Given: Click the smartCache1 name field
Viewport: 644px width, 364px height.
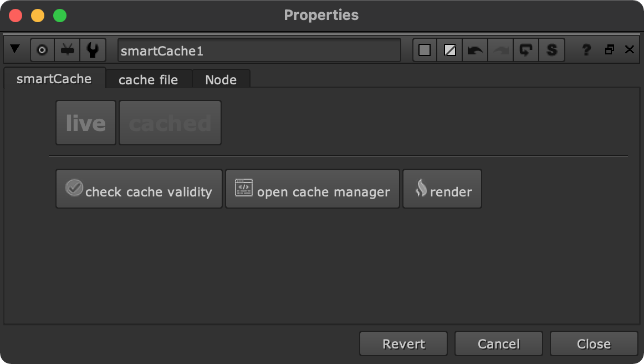Looking at the screenshot, I should 259,49.
